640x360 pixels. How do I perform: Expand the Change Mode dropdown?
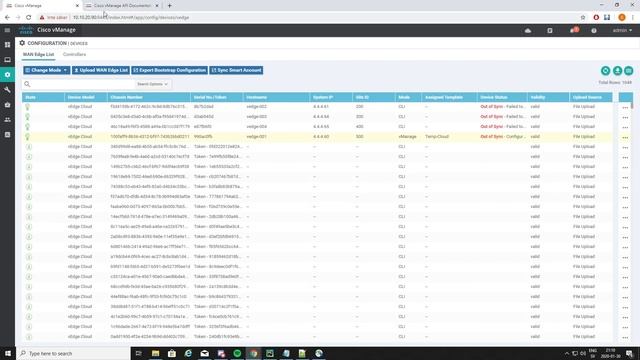[x=47, y=70]
